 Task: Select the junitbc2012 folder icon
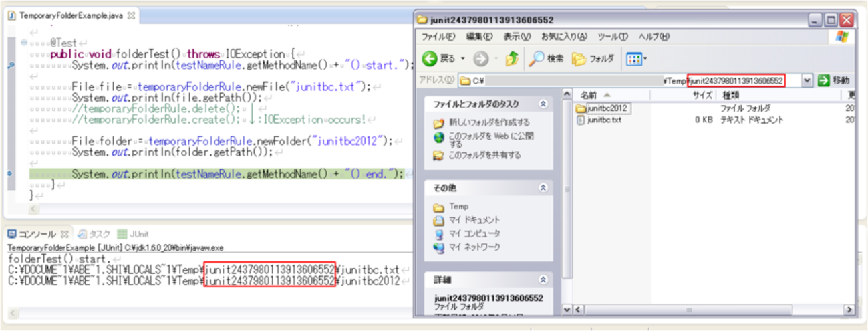click(x=581, y=108)
